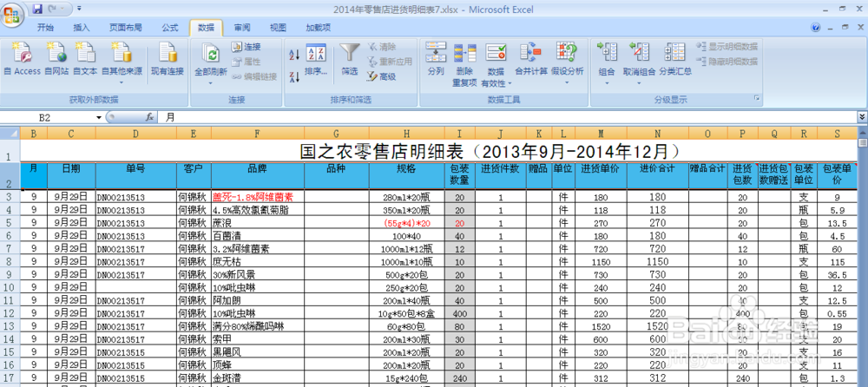Select row 5 header
The image size is (868, 387).
pos(9,224)
